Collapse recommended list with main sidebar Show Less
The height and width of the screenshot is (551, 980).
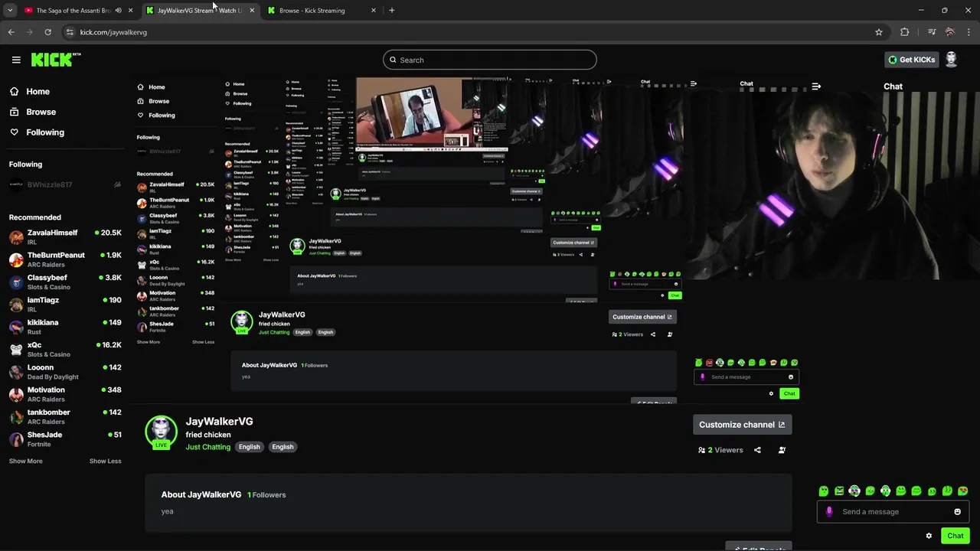pos(105,461)
